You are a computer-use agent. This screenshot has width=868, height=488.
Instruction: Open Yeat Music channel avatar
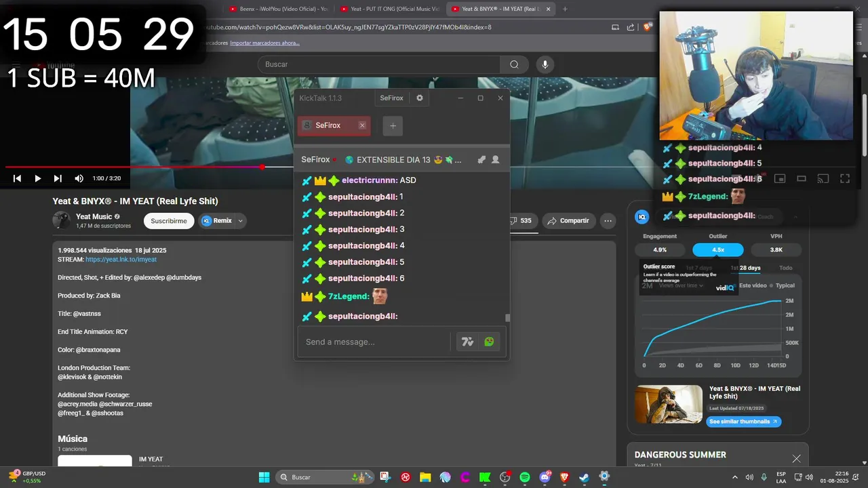[62, 220]
